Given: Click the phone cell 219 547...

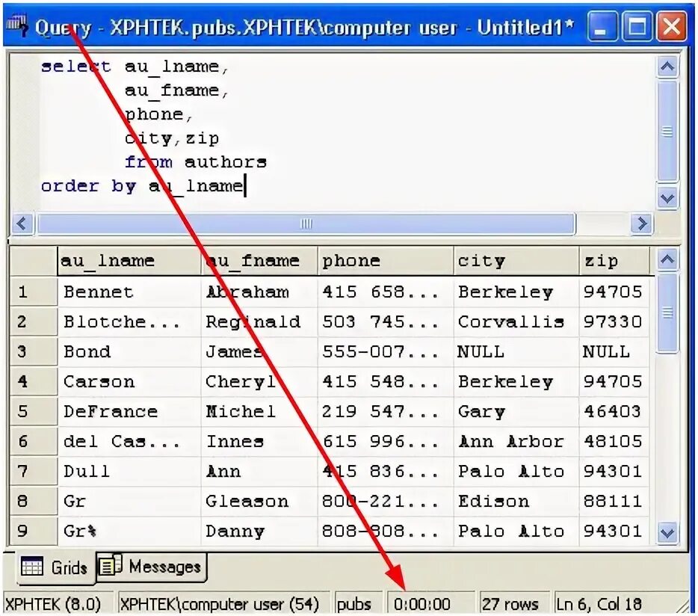Looking at the screenshot, I should point(386,412).
